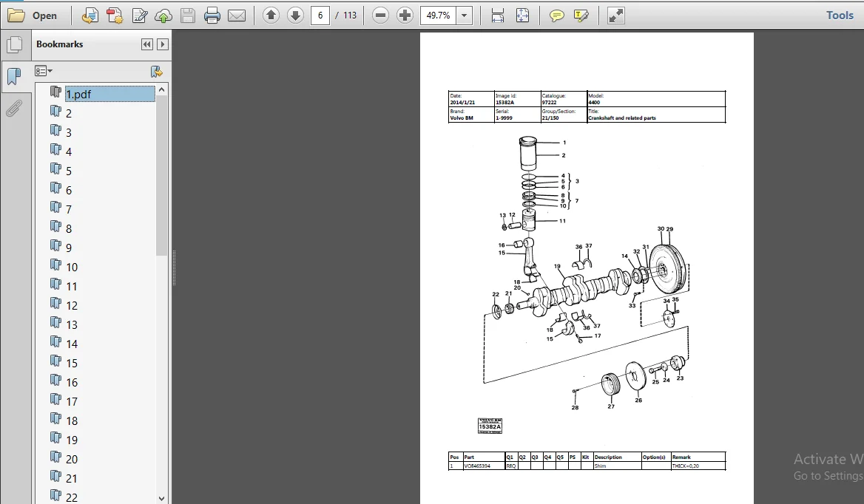Go to previous page with up arrow

click(x=271, y=16)
